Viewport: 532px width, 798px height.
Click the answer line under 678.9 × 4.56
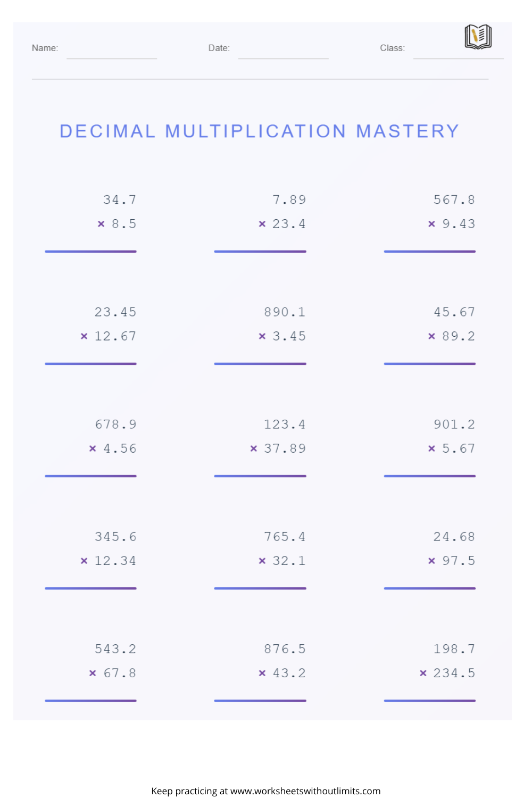click(90, 476)
